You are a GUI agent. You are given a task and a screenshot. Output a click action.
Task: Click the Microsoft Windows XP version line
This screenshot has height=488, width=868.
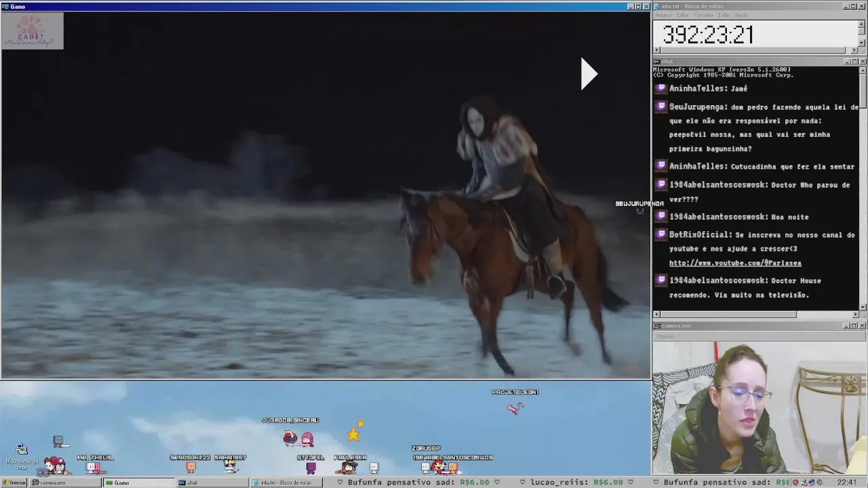(x=722, y=69)
